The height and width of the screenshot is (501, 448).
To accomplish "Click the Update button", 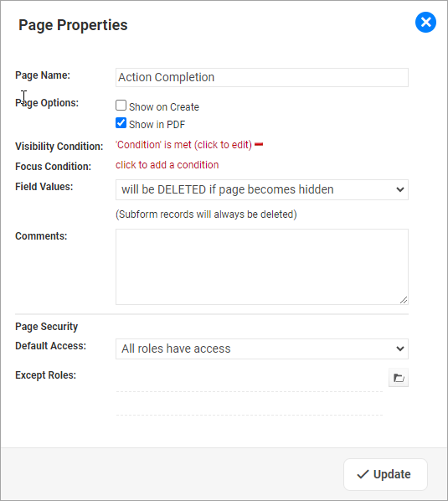I will coord(385,474).
